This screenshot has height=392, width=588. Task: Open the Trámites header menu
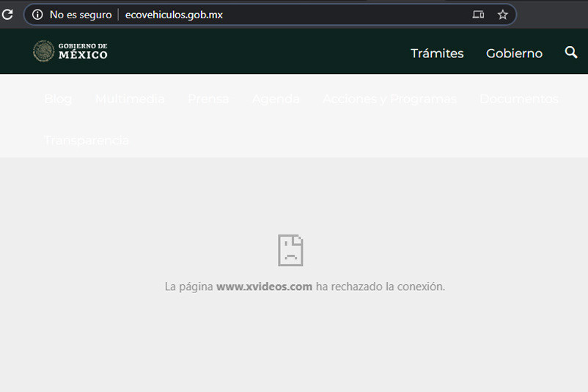(437, 53)
